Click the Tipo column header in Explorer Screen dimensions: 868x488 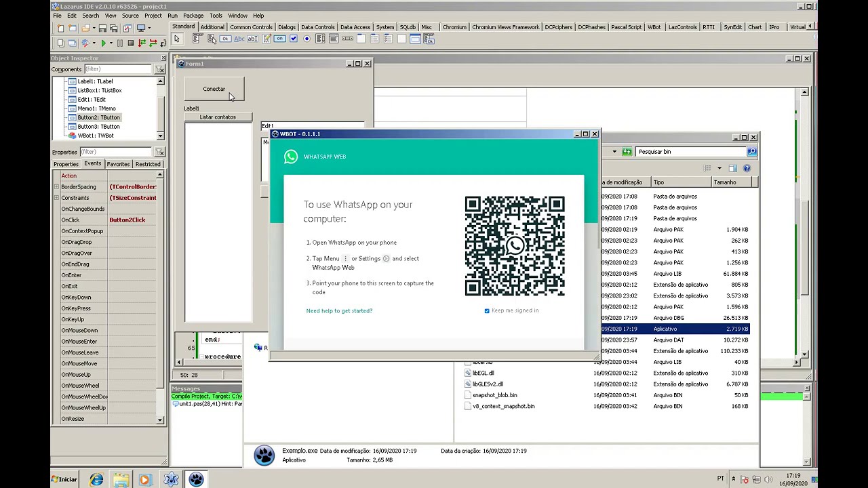coord(681,182)
